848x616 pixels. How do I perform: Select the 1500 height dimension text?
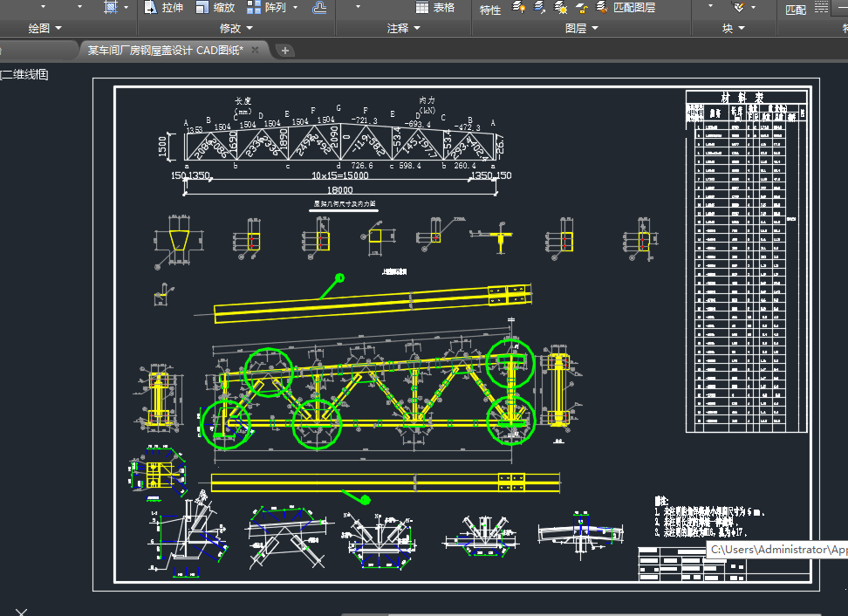(162, 147)
